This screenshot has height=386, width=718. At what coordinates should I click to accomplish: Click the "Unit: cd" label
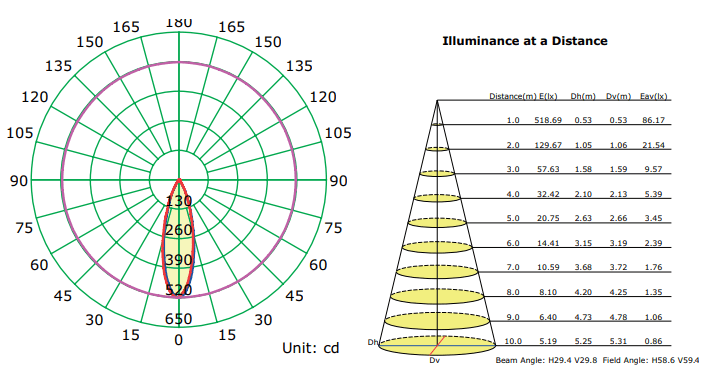[x=310, y=348]
